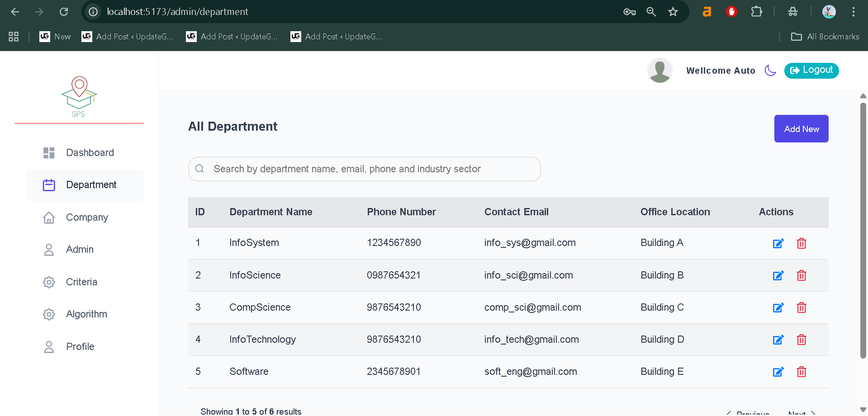
Task: Edit the InfoSystem department entry
Action: (x=778, y=243)
